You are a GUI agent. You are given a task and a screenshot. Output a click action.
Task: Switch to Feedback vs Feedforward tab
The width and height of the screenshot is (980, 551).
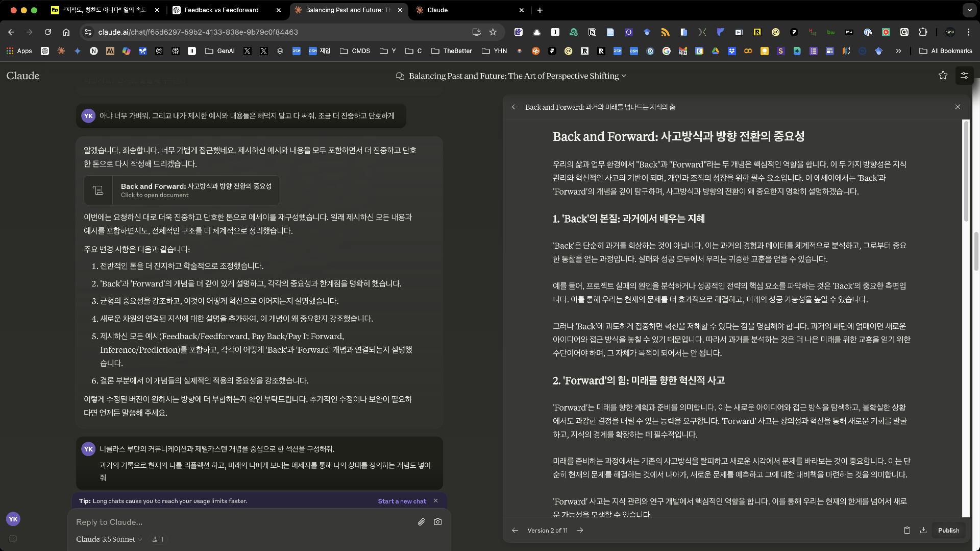pyautogui.click(x=222, y=10)
